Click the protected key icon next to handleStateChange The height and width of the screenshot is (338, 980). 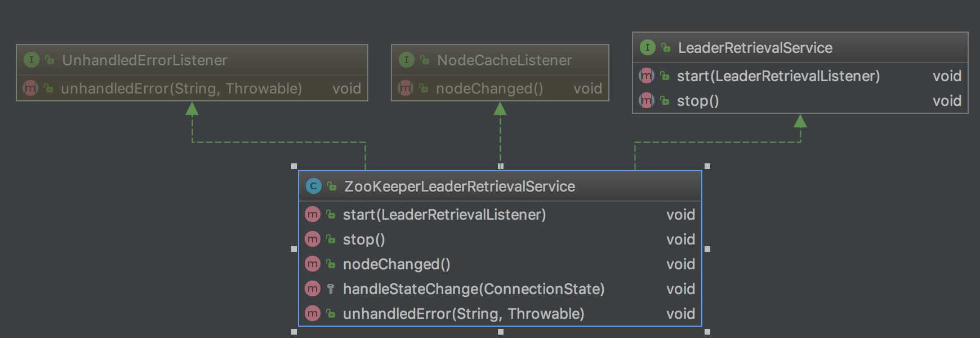[x=331, y=288]
